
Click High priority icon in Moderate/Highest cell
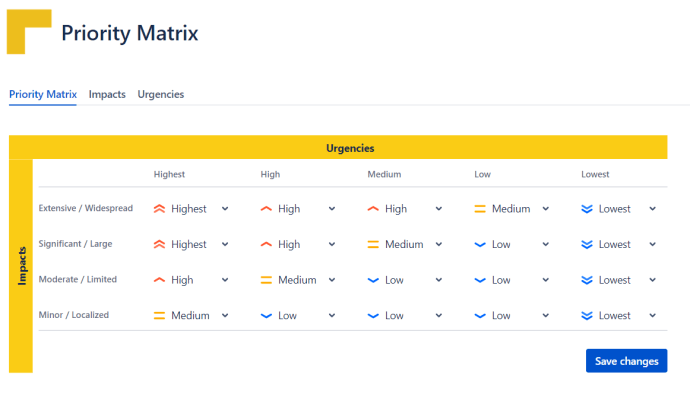coord(159,280)
